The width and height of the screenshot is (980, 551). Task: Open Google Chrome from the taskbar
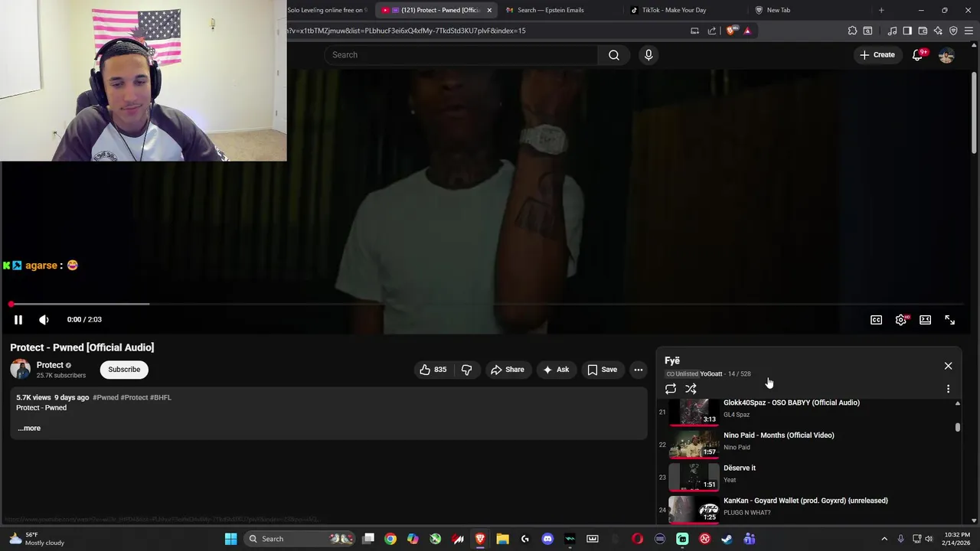pos(390,539)
